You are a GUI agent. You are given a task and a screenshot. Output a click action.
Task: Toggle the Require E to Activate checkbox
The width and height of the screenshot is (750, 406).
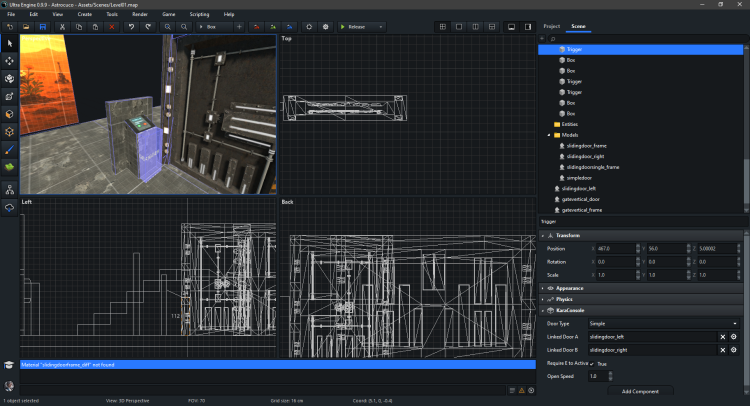tap(593, 363)
